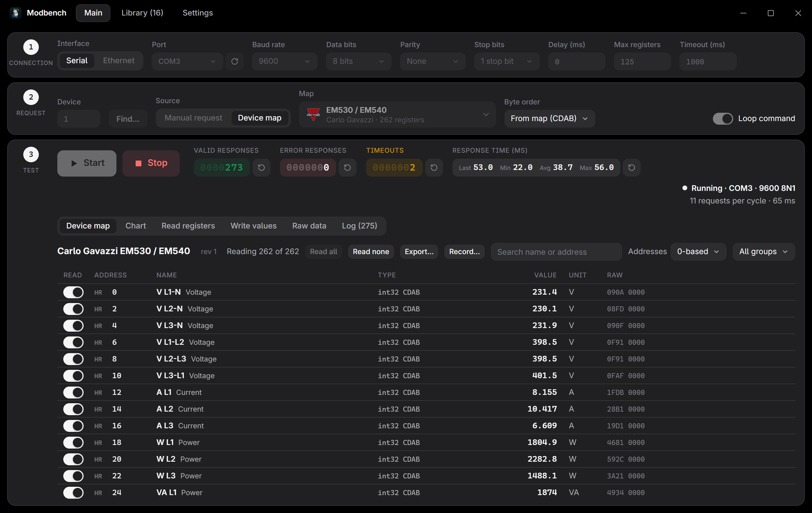Screen dimensions: 812x513
Task: Click the Export... button
Action: pyautogui.click(x=419, y=252)
